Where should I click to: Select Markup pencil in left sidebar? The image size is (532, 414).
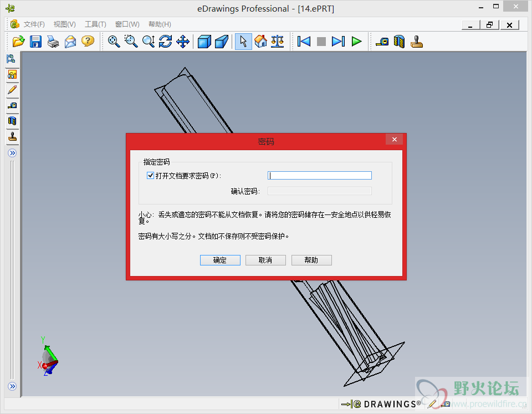(x=12, y=90)
